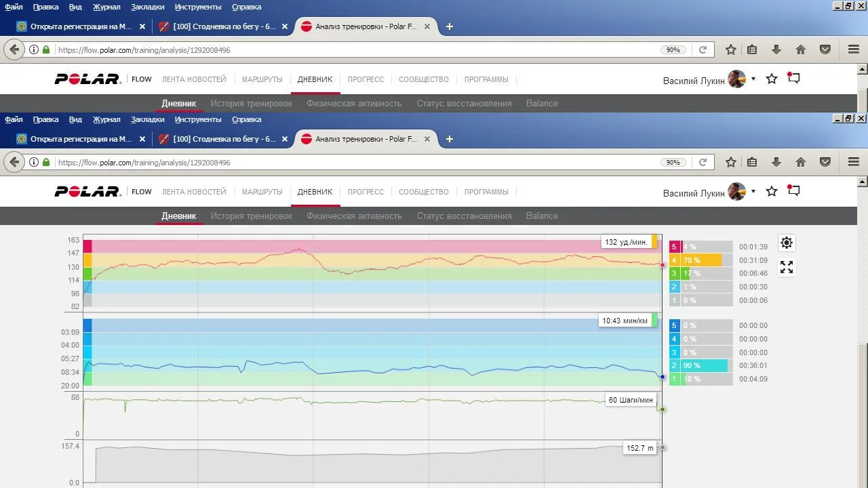Open the Справка menu in upper window
This screenshot has height=488, width=868.
point(246,7)
